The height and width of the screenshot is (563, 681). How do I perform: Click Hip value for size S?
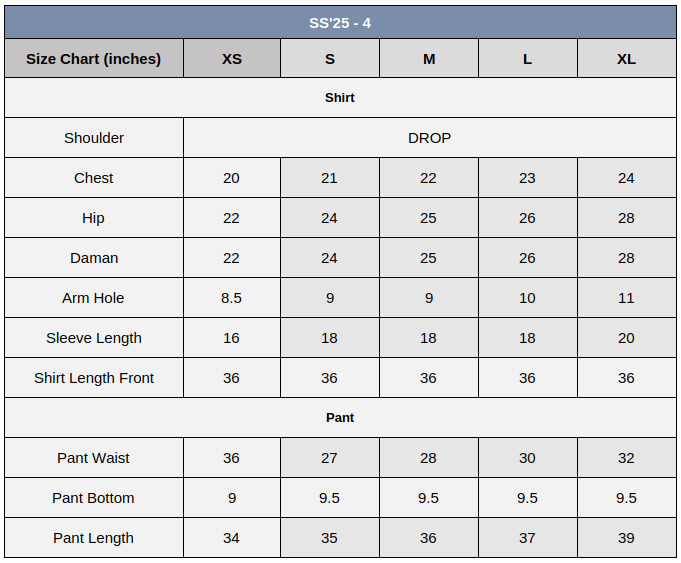[x=329, y=218]
